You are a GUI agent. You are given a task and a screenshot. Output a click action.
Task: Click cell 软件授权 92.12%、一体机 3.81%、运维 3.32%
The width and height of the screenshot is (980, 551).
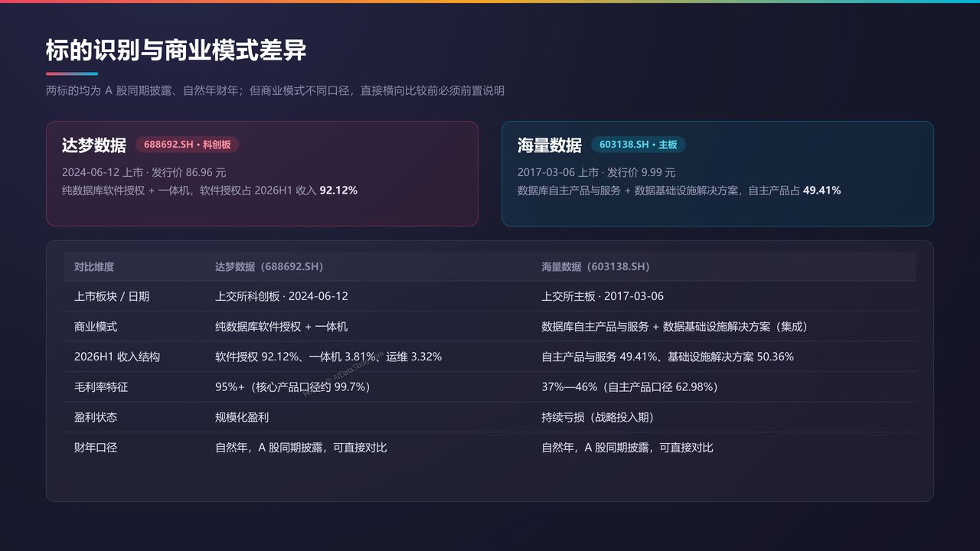tap(328, 357)
